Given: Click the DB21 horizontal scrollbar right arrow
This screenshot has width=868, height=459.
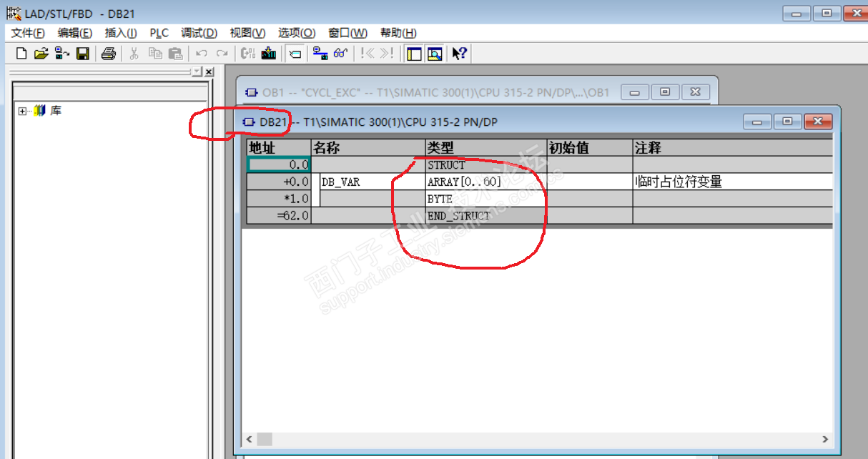Looking at the screenshot, I should 824,439.
